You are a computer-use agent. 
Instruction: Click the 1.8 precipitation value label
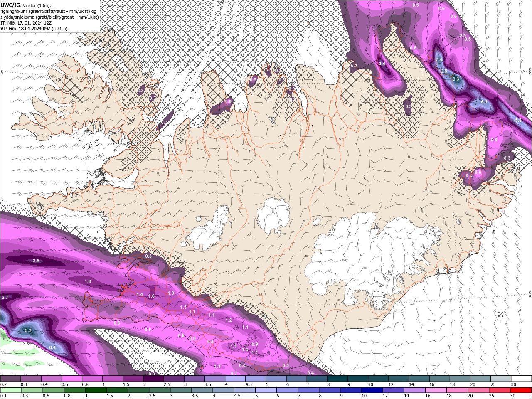click(88, 281)
